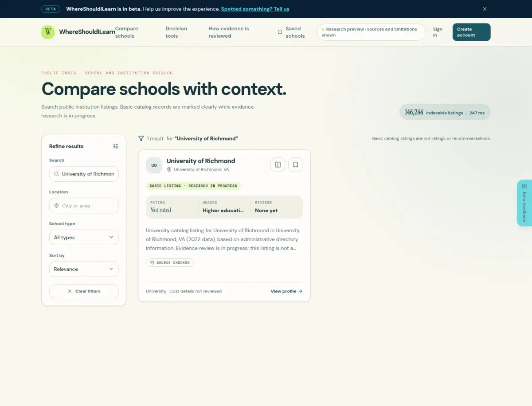This screenshot has height=406, width=532.
Task: Click the Research preview sources pill
Action: (371, 32)
